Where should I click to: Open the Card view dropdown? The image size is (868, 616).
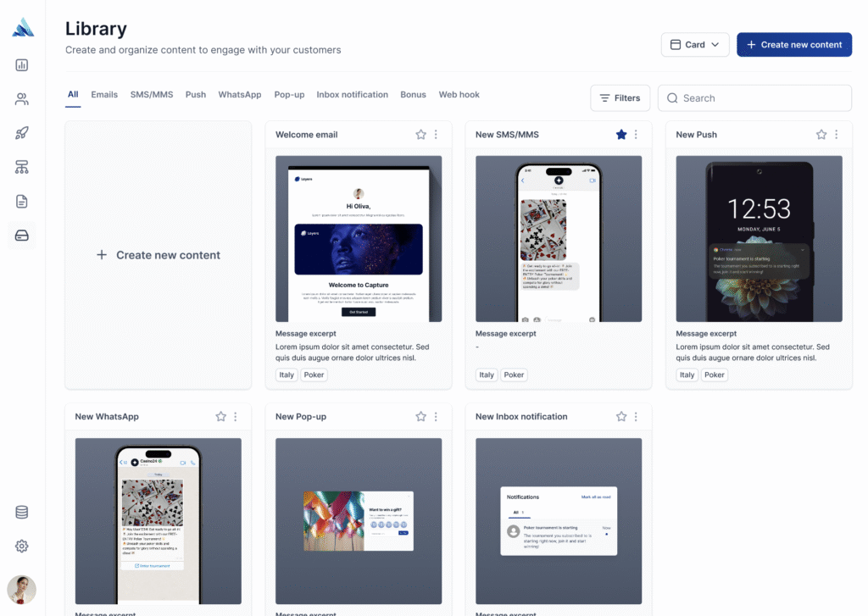695,45
